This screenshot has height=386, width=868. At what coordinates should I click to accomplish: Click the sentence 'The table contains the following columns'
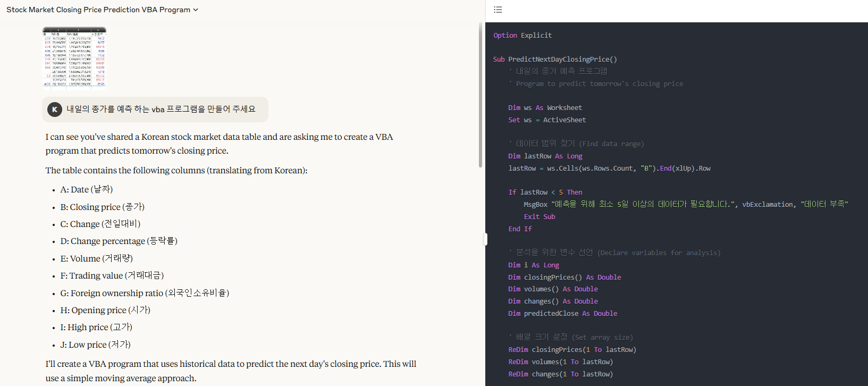(x=176, y=170)
